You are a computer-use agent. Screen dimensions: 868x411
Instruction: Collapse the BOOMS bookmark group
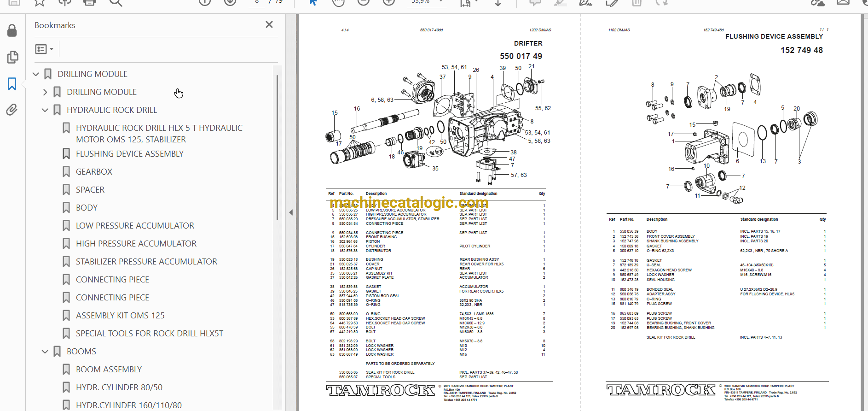tap(45, 352)
